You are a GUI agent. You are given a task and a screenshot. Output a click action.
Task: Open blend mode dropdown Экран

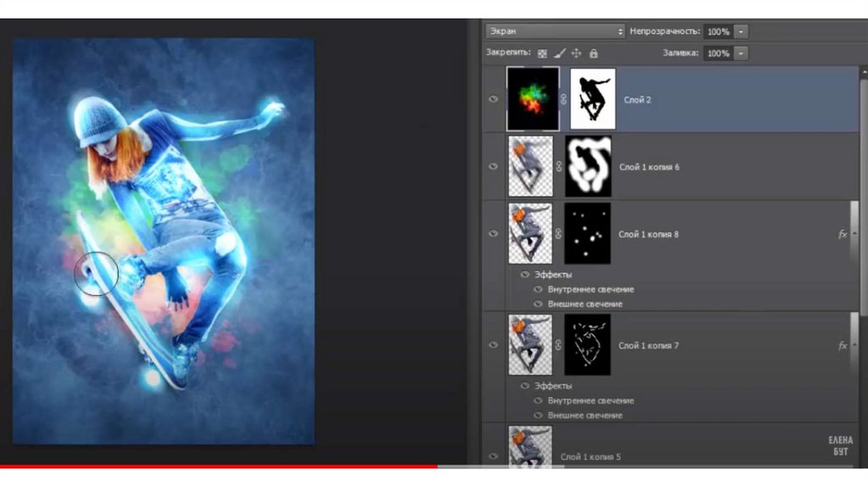coord(554,31)
